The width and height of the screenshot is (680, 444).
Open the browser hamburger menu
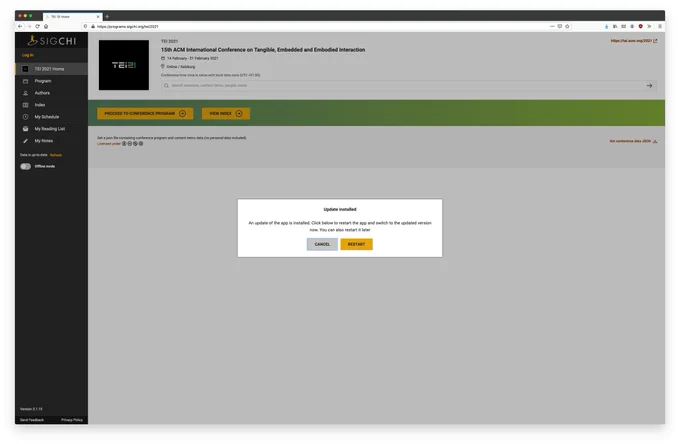coord(660,26)
